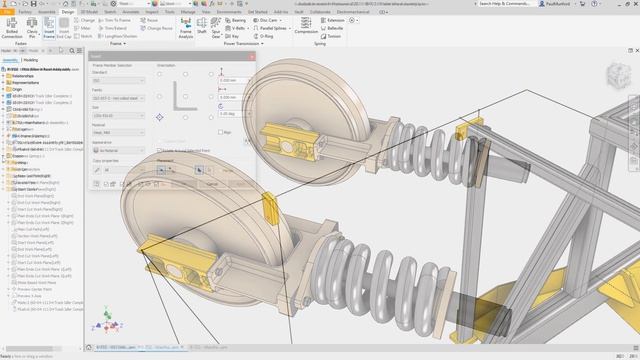Select the middle-left orientation radio button

(160, 97)
